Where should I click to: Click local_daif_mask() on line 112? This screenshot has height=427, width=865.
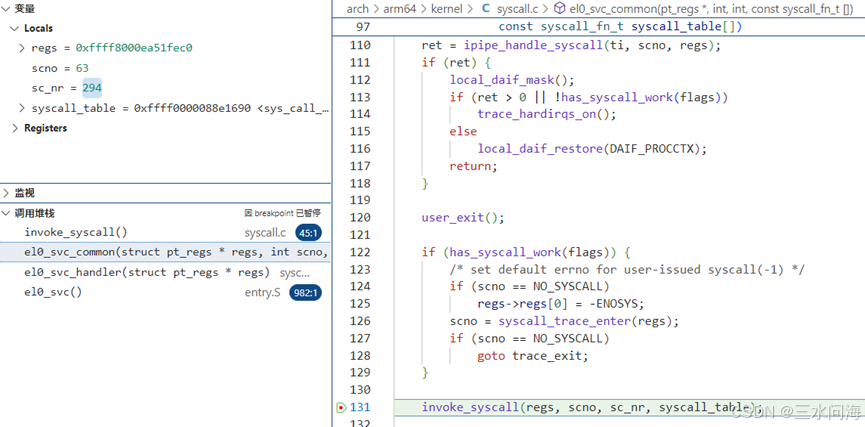click(x=512, y=80)
